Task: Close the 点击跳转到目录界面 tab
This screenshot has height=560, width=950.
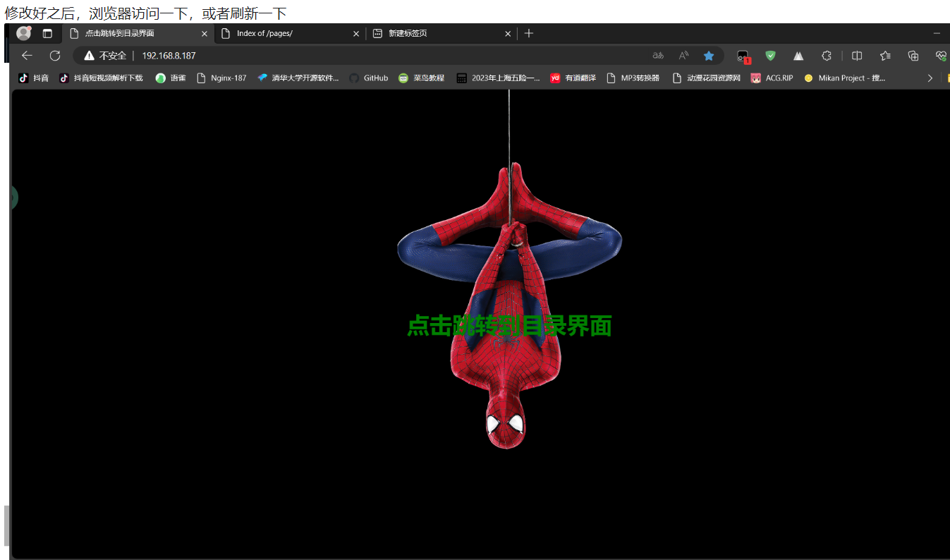Action: [x=205, y=33]
